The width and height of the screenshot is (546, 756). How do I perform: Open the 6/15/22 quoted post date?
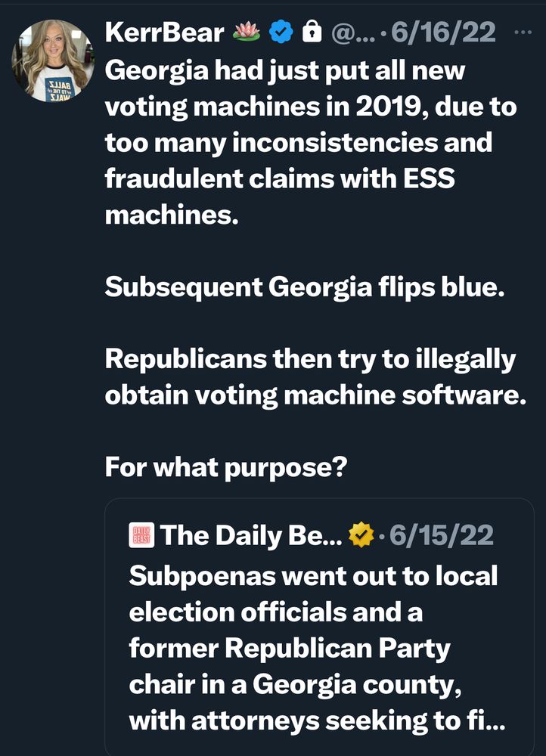pyautogui.click(x=440, y=536)
